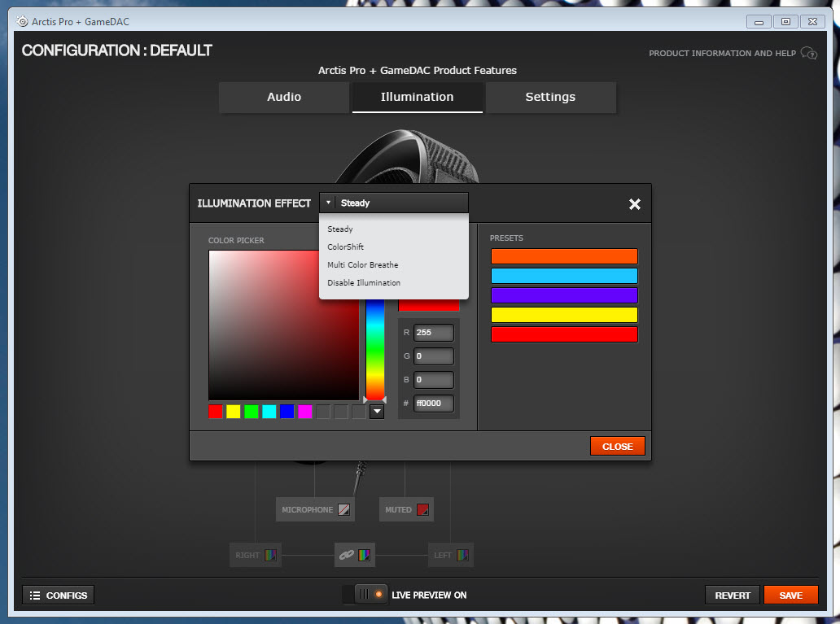The height and width of the screenshot is (624, 840).
Task: Click the linked earcups chain icon
Action: [x=347, y=555]
